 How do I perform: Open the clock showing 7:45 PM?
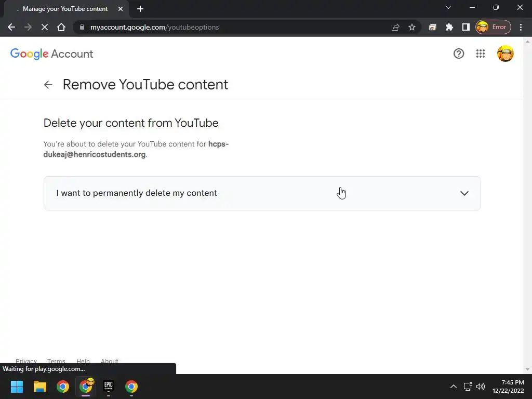tap(508, 387)
